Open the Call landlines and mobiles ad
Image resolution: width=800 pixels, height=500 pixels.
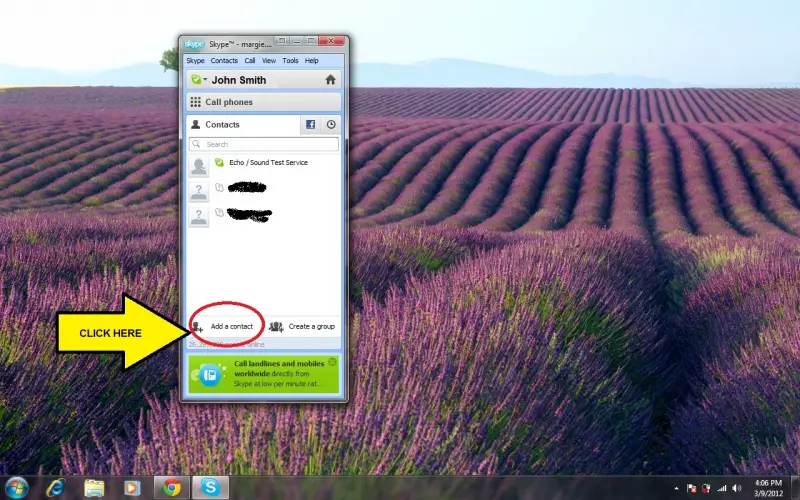click(x=263, y=374)
